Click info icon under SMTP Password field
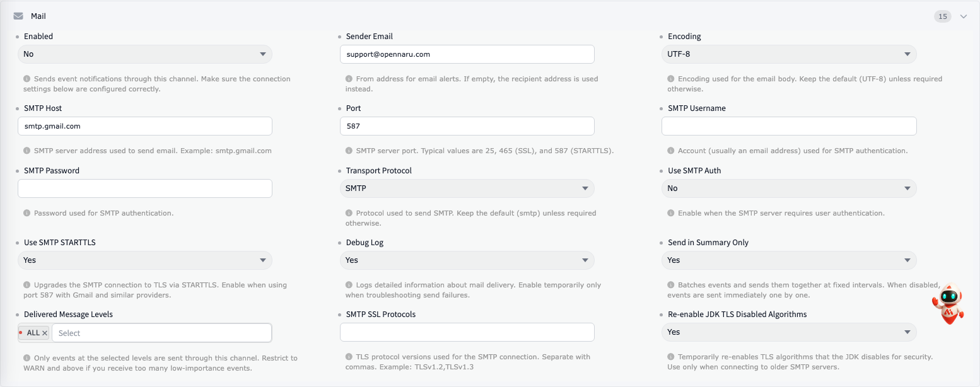The width and height of the screenshot is (980, 387). click(27, 213)
